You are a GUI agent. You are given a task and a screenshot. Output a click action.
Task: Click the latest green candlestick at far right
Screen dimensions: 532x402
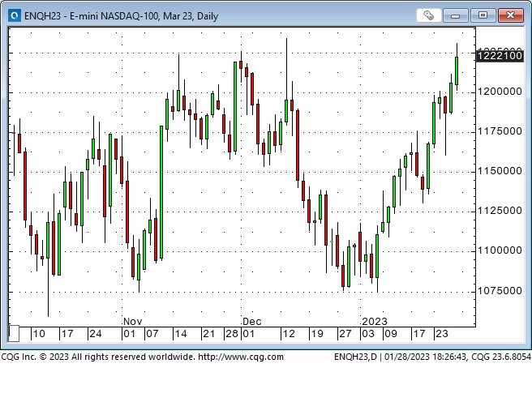coord(457,71)
